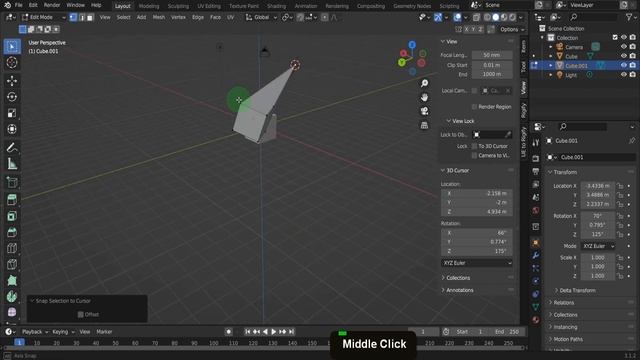Select the Measure tool
This screenshot has width=640, height=360.
(x=12, y=164)
